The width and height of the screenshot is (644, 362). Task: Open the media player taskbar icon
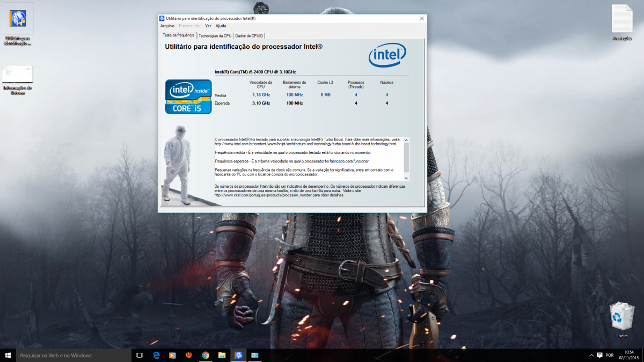(172, 355)
